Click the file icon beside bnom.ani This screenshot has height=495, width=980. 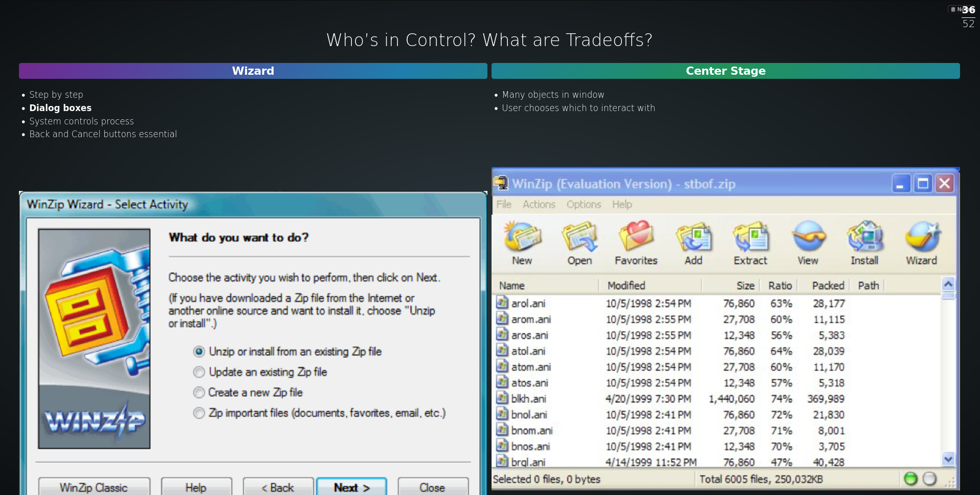click(x=502, y=429)
